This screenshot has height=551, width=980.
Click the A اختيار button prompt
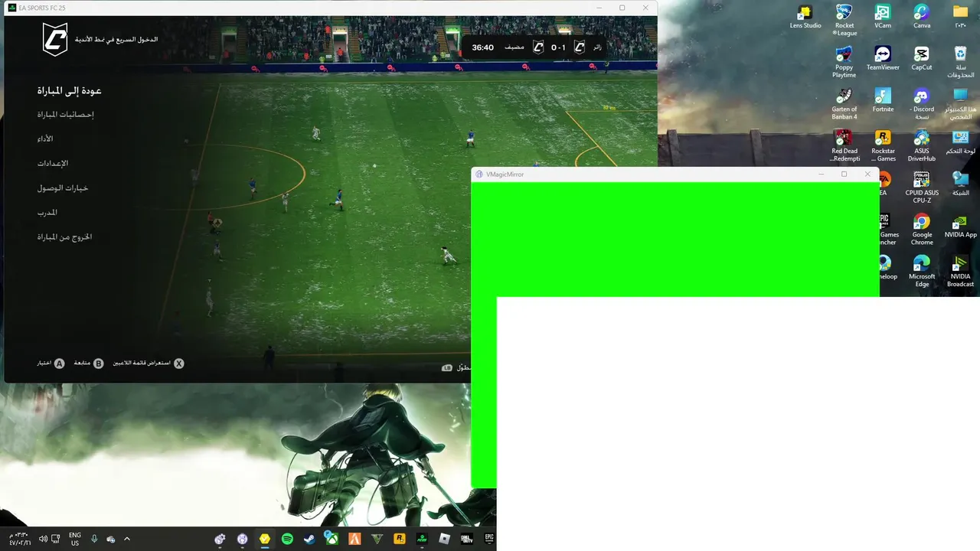pyautogui.click(x=51, y=364)
